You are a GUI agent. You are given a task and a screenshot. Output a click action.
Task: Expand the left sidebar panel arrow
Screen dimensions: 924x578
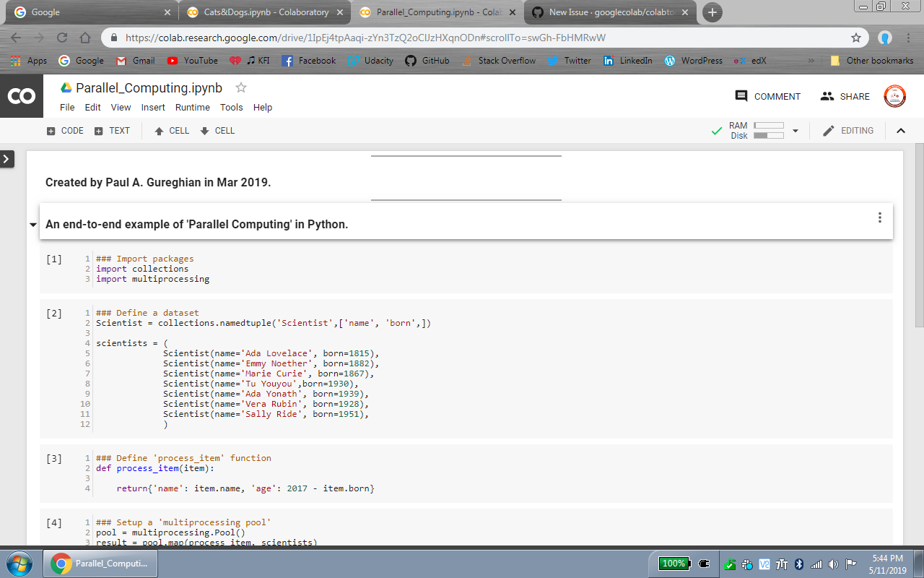pos(7,159)
